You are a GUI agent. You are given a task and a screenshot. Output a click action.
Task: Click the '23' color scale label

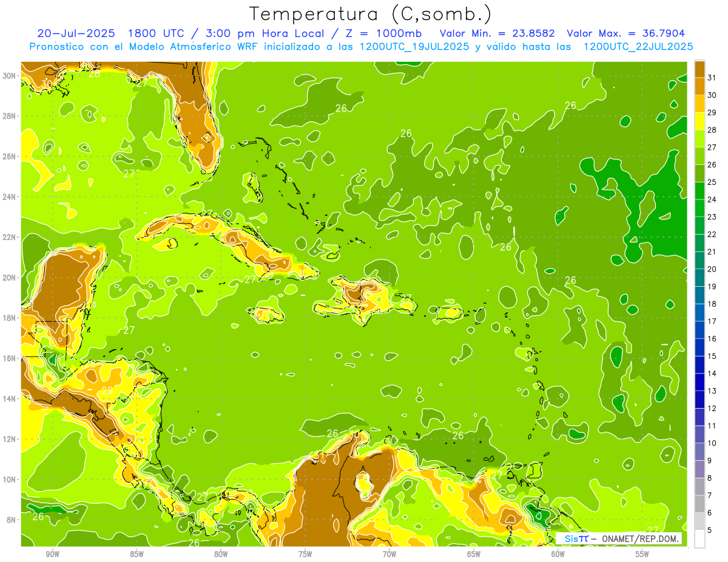coord(712,217)
